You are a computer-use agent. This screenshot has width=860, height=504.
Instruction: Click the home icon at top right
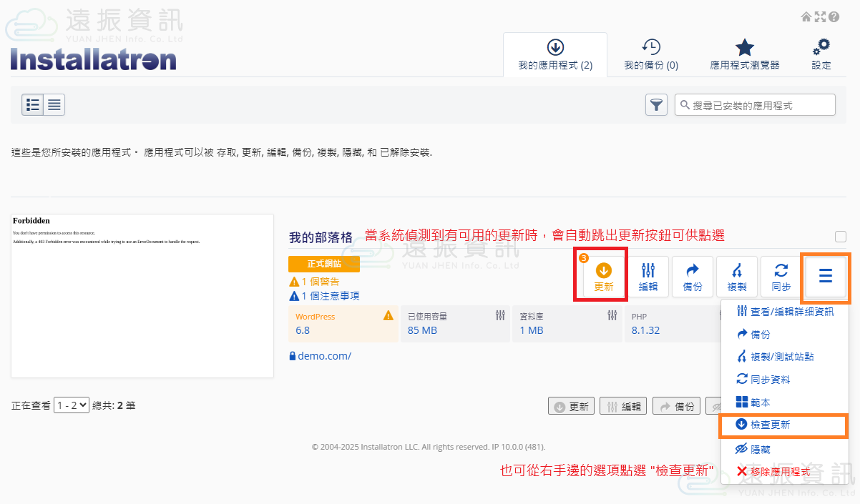click(806, 16)
